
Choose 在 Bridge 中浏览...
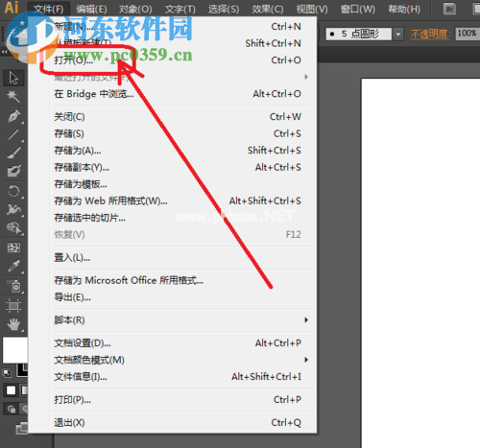(x=183, y=94)
